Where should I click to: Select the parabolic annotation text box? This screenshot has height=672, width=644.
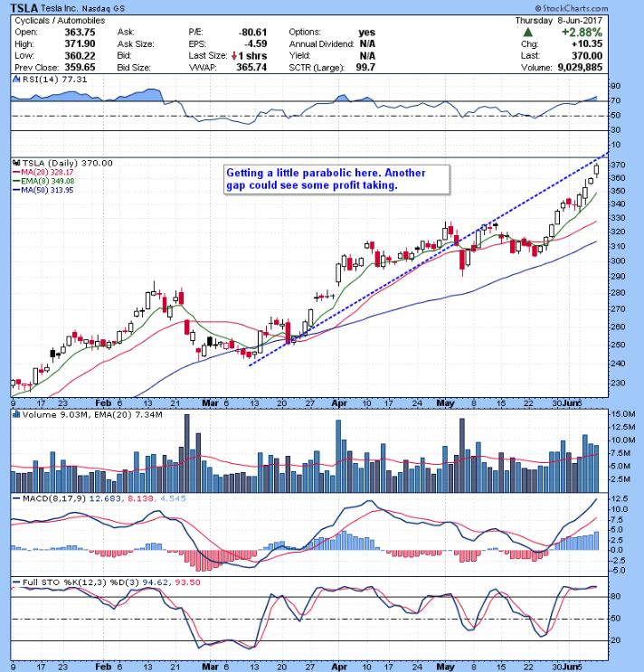click(x=324, y=179)
